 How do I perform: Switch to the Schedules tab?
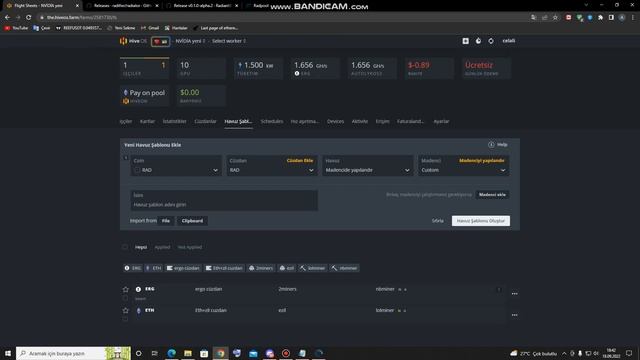(272, 122)
